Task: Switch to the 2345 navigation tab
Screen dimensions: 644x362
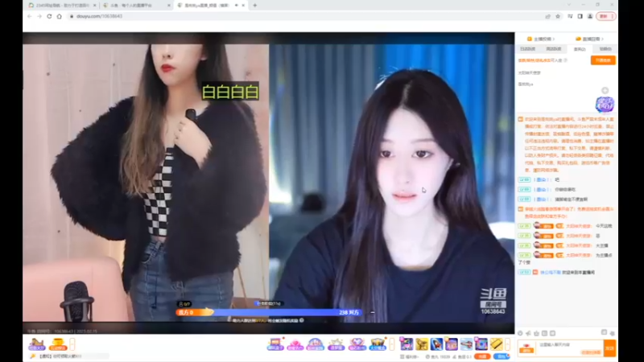Action: coord(62,6)
